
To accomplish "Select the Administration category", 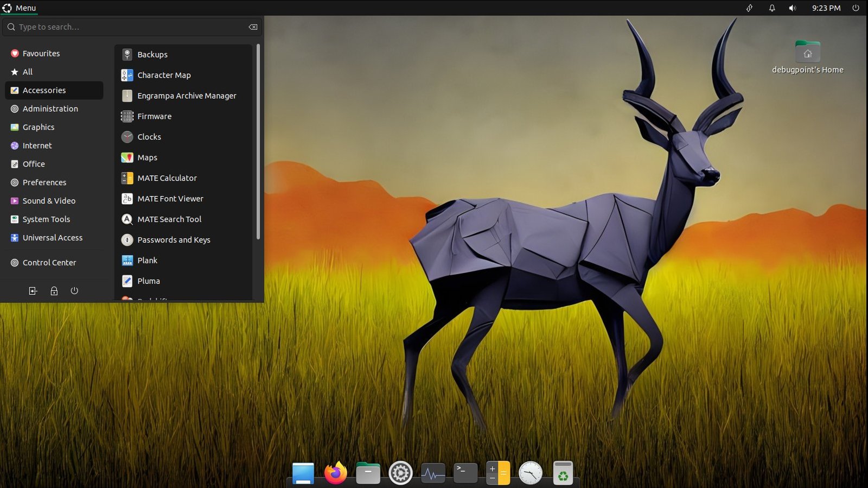I will pos(54,109).
